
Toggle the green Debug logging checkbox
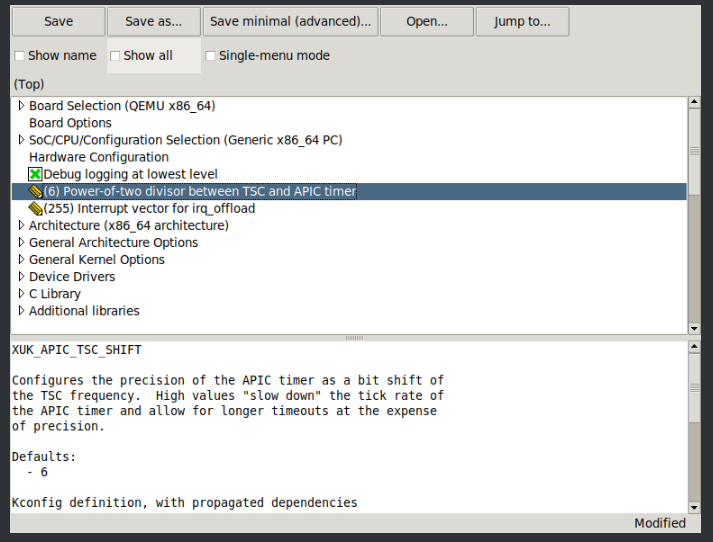pos(36,174)
